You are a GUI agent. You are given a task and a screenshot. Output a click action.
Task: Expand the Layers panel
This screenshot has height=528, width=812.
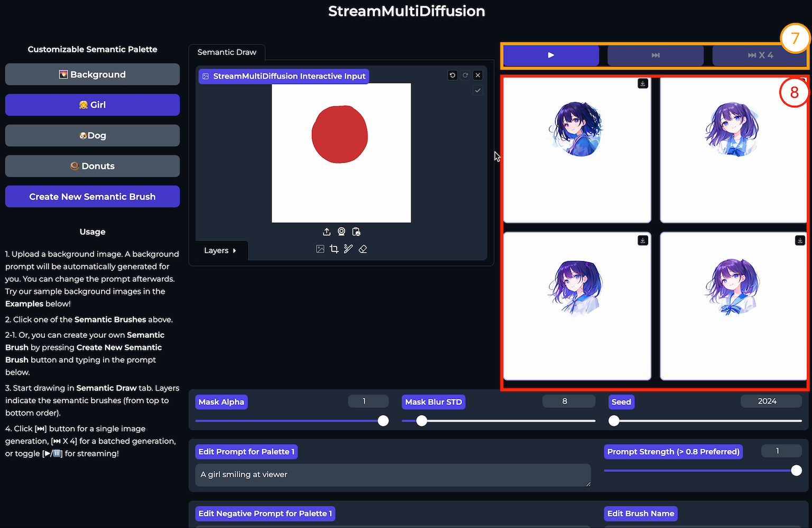[x=220, y=251]
